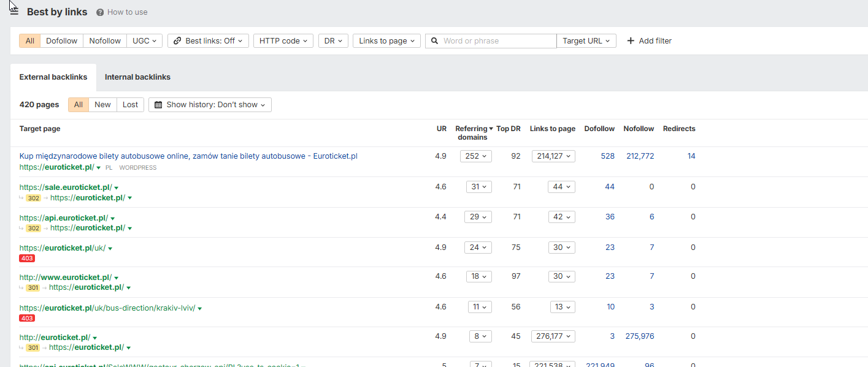Image resolution: width=868 pixels, height=367 pixels.
Task: Sort by Redirects column header
Action: [x=679, y=129]
